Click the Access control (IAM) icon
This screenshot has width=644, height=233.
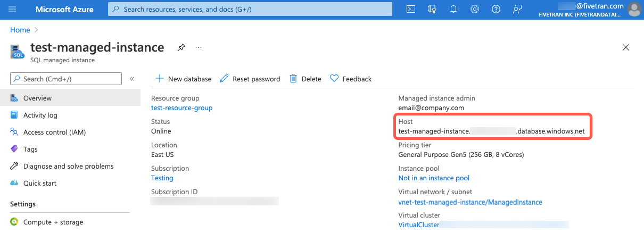[x=14, y=132]
